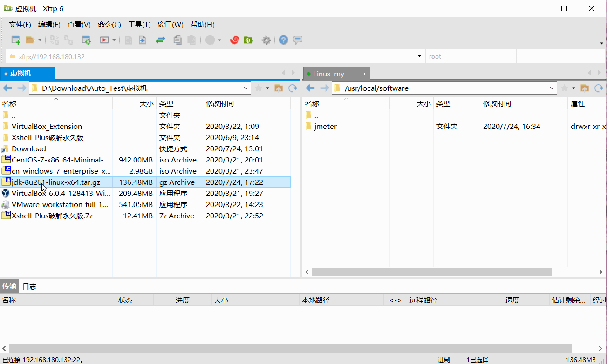Open the Help menu 帮助(H)

click(x=203, y=25)
